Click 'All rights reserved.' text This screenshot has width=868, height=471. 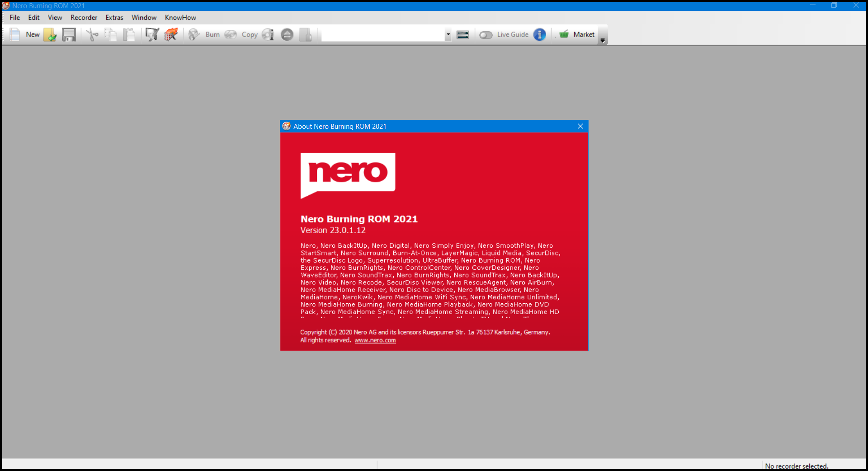click(x=325, y=340)
